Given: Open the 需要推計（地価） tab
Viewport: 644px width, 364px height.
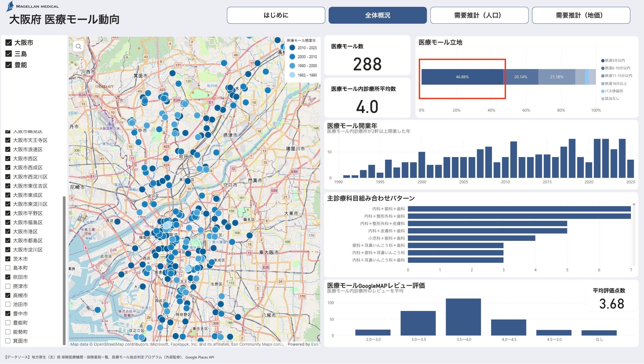Looking at the screenshot, I should pyautogui.click(x=581, y=15).
